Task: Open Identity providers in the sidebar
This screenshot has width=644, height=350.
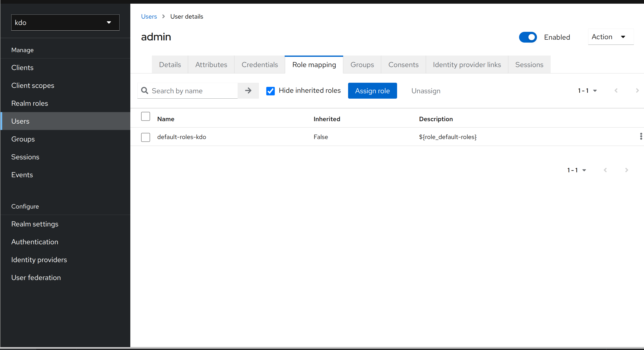Action: [65, 260]
